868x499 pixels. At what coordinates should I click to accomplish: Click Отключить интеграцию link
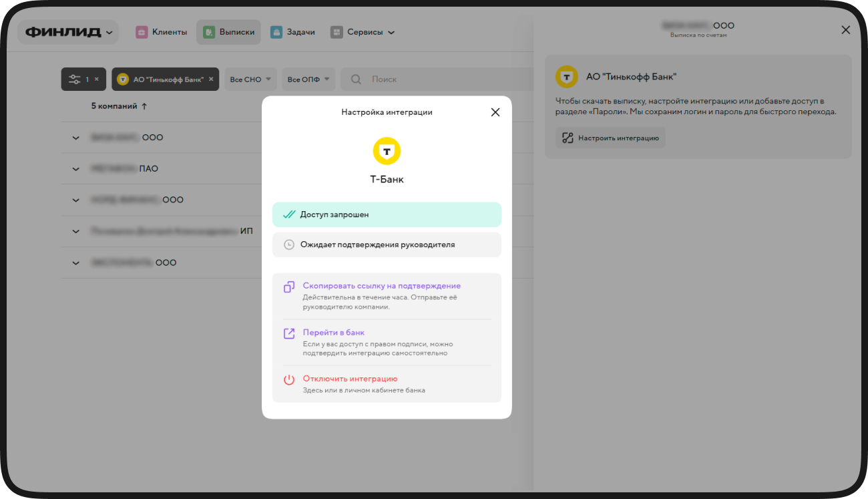(351, 379)
